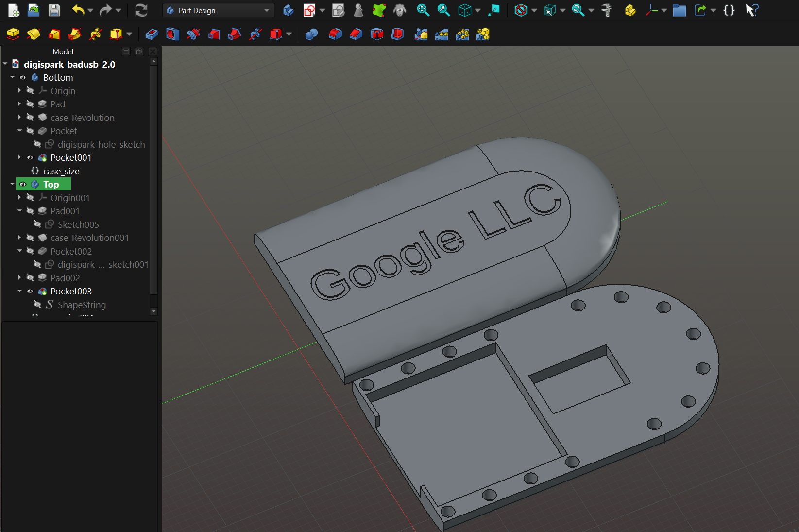Viewport: 799px width, 532px height.
Task: Click the What's This help cursor
Action: [x=752, y=10]
